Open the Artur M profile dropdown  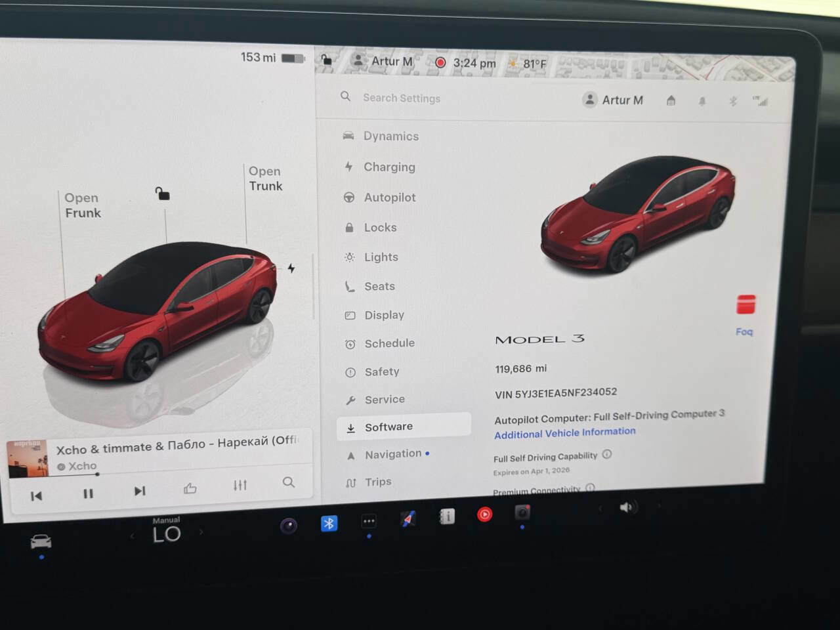(612, 100)
